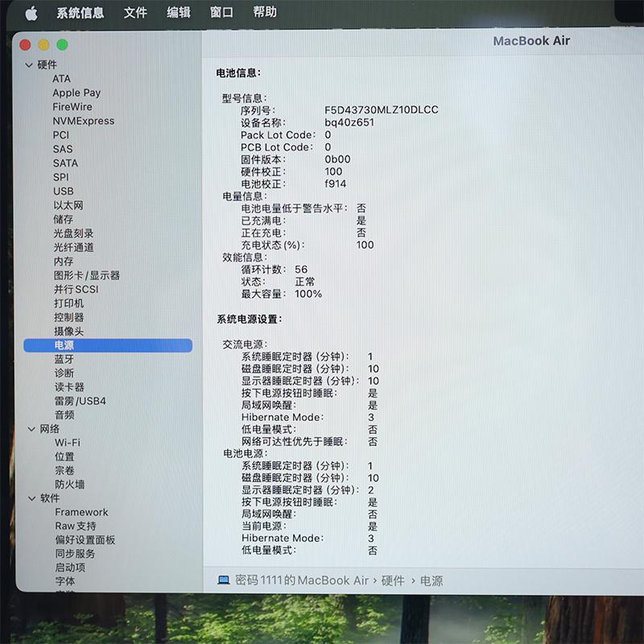Select 打印机 in the sidebar

(69, 303)
